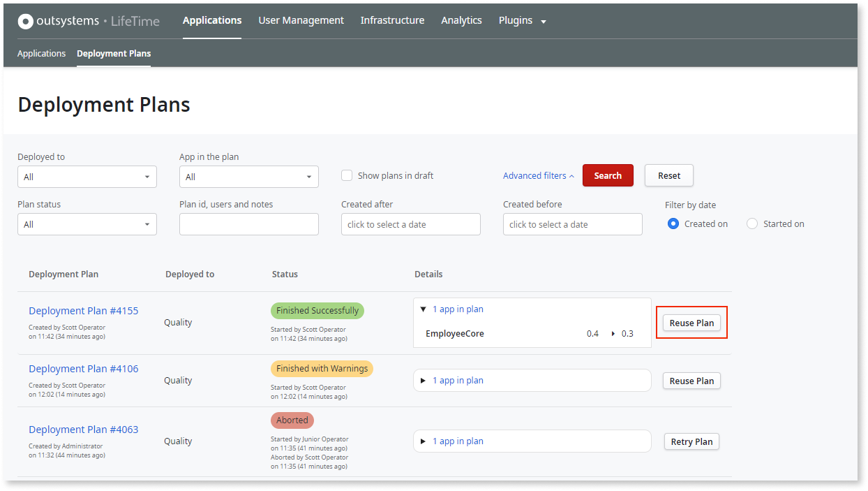The width and height of the screenshot is (868, 491).
Task: Enable Show plans in draft
Action: click(347, 175)
